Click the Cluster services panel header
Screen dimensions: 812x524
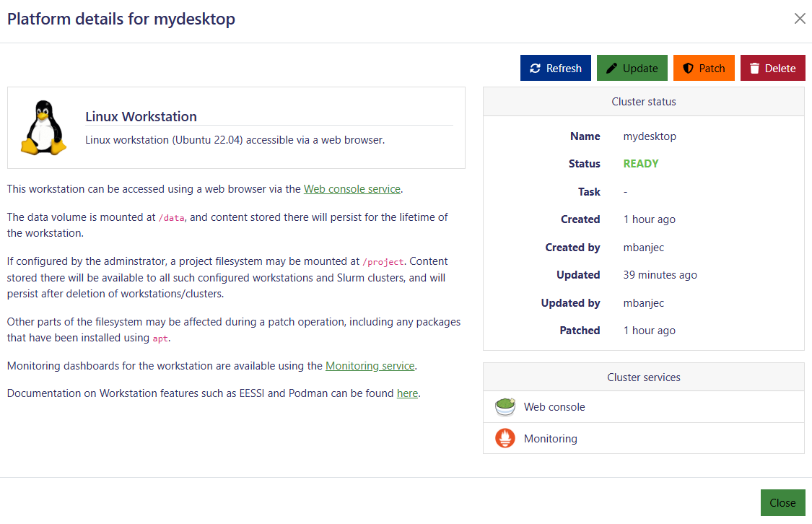point(643,377)
